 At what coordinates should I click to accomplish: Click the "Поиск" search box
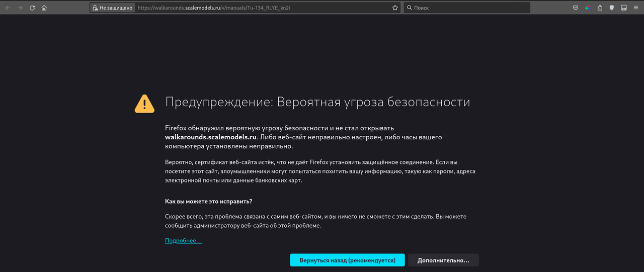coord(467,8)
